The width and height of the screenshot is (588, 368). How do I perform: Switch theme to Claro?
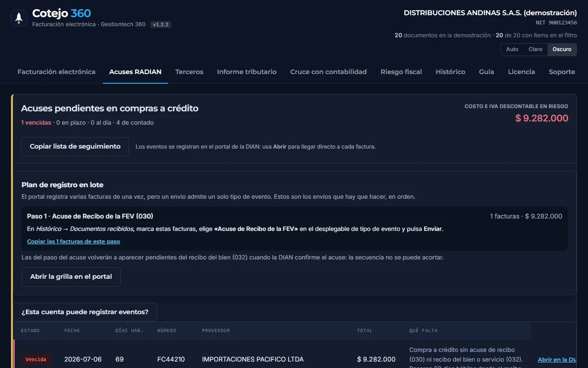tap(536, 49)
